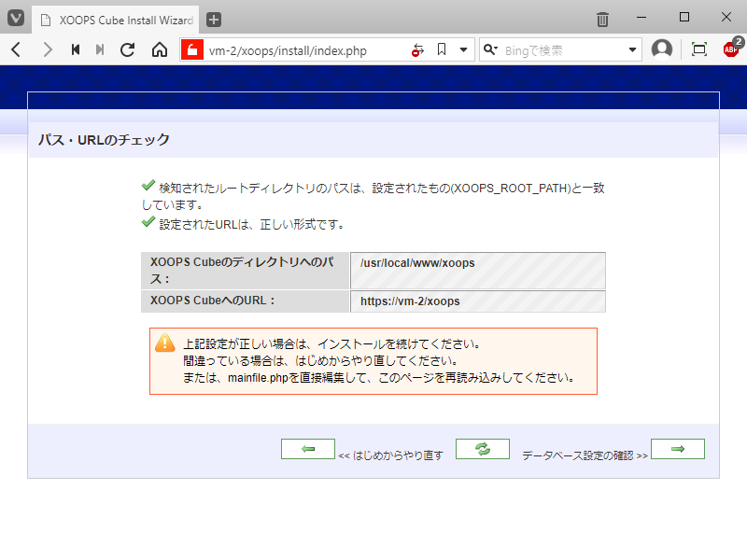The width and height of the screenshot is (747, 560).
Task: Click the XOOPS Cube directory path field
Action: (478, 271)
